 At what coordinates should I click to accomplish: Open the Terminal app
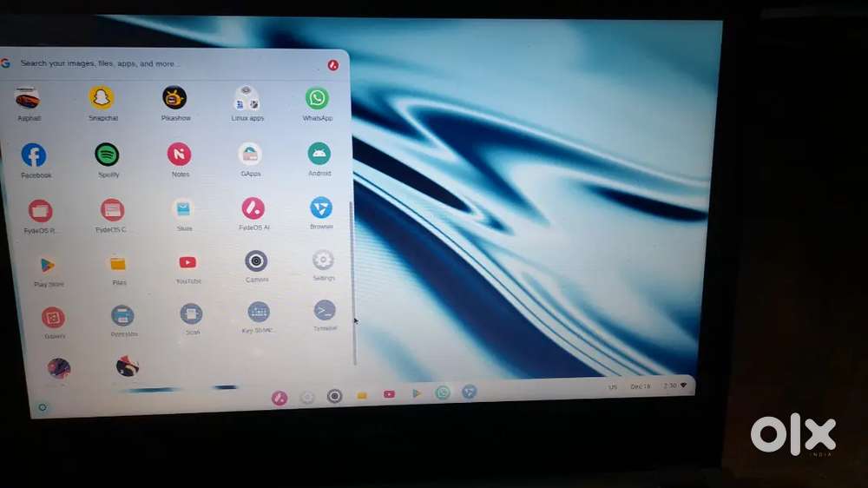point(325,310)
